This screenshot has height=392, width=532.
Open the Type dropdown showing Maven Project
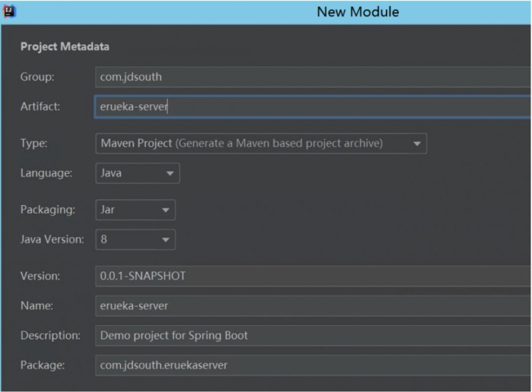[261, 144]
